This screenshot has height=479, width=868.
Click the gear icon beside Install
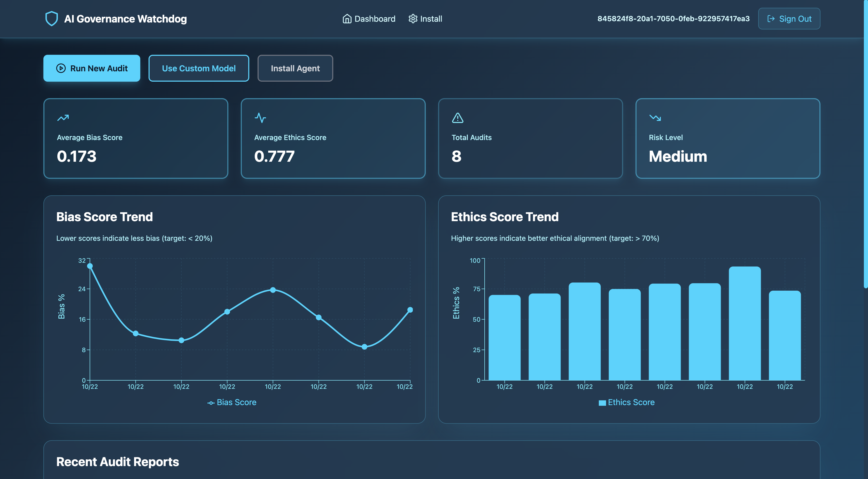[413, 19]
